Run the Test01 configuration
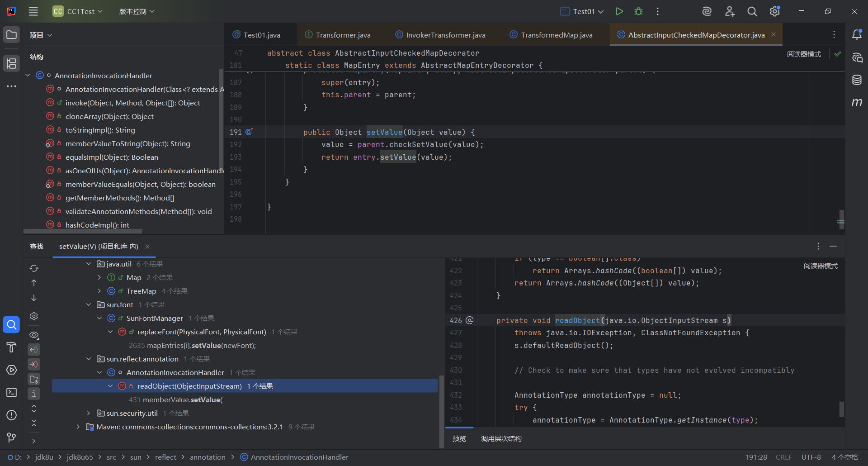The width and height of the screenshot is (868, 466). click(x=619, y=11)
